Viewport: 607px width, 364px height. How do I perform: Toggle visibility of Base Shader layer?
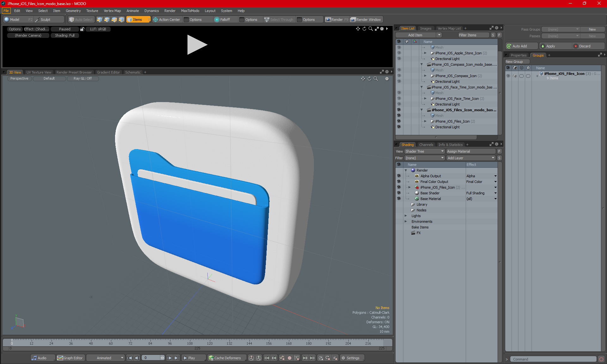[399, 193]
